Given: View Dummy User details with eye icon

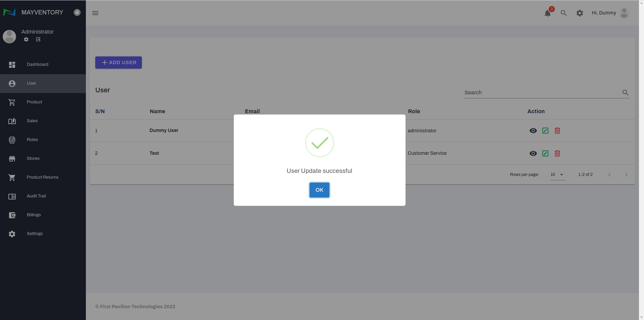Looking at the screenshot, I should pyautogui.click(x=533, y=131).
